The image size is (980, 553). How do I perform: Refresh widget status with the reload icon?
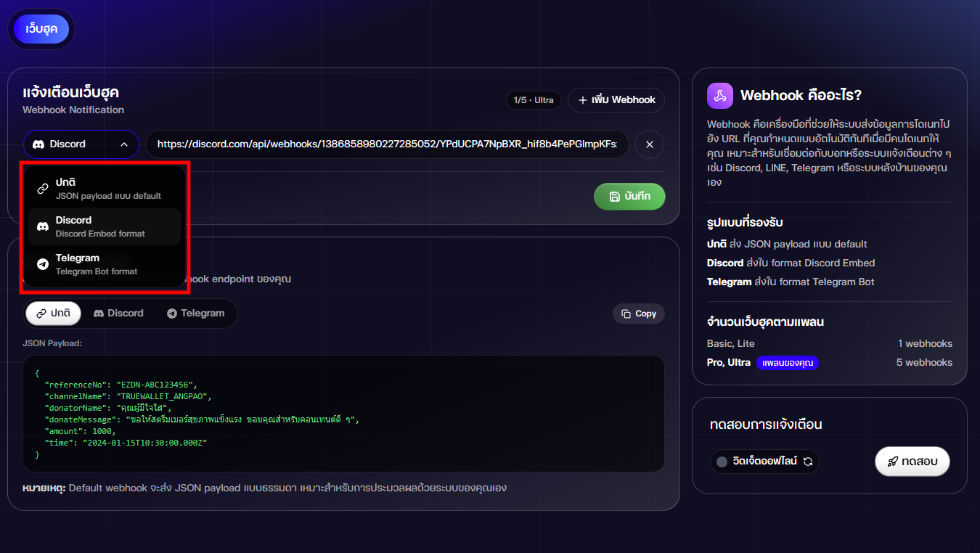tap(807, 462)
